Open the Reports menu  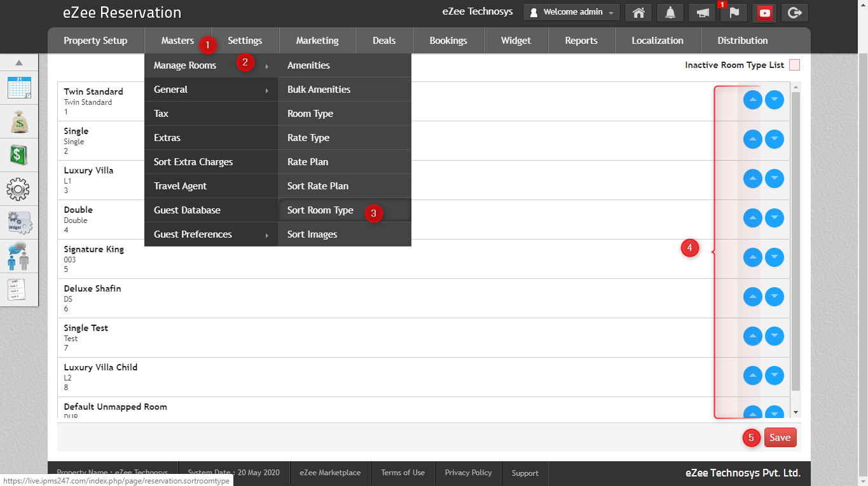coord(581,41)
